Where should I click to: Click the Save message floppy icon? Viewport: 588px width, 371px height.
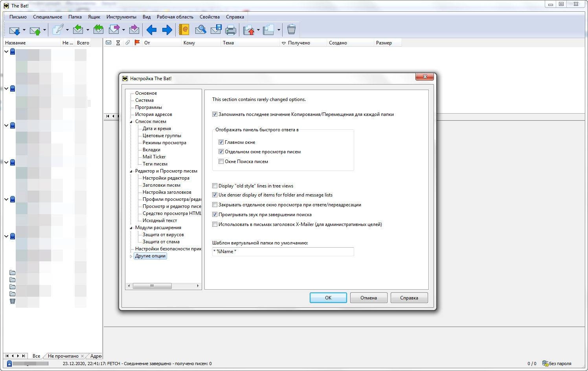pyautogui.click(x=216, y=30)
